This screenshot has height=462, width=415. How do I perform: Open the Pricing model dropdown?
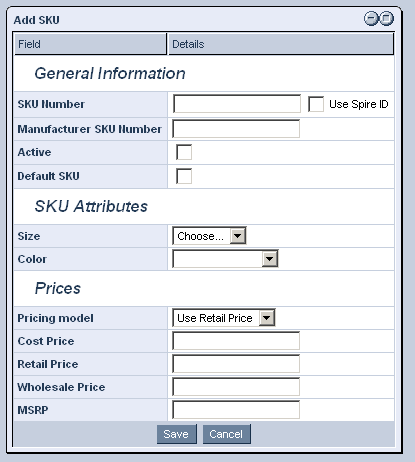coord(224,318)
